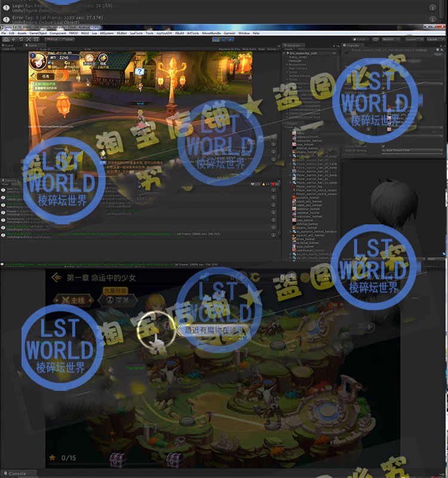Screen dimensions: 448x478
Task: Click the 任务 button in game HUD
Action: [x=45, y=76]
